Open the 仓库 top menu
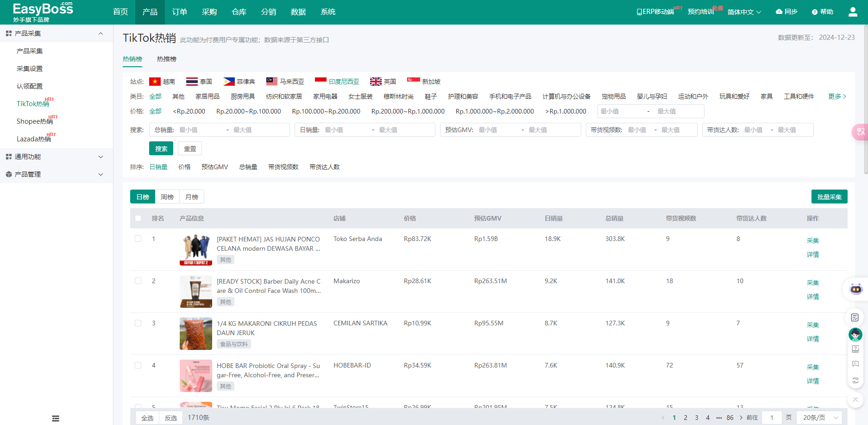Viewport: 868px width, 425px height. pyautogui.click(x=239, y=12)
